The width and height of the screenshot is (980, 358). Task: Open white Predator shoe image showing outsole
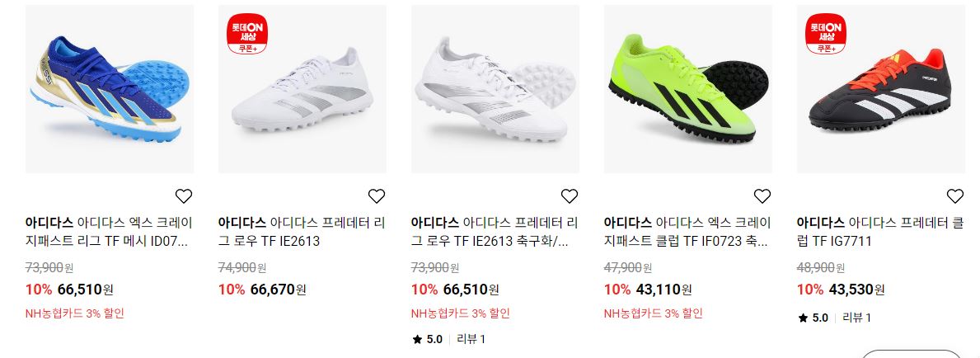(x=495, y=89)
